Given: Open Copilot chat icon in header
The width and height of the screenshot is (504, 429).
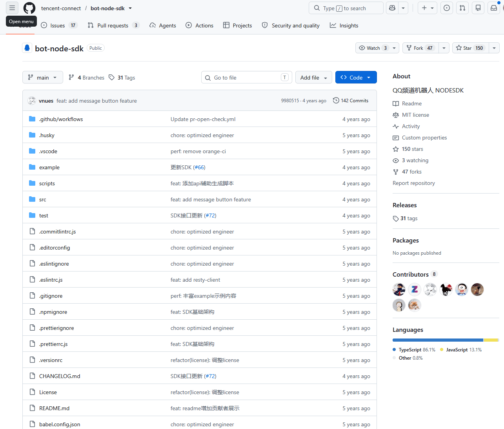Looking at the screenshot, I should tap(392, 8).
